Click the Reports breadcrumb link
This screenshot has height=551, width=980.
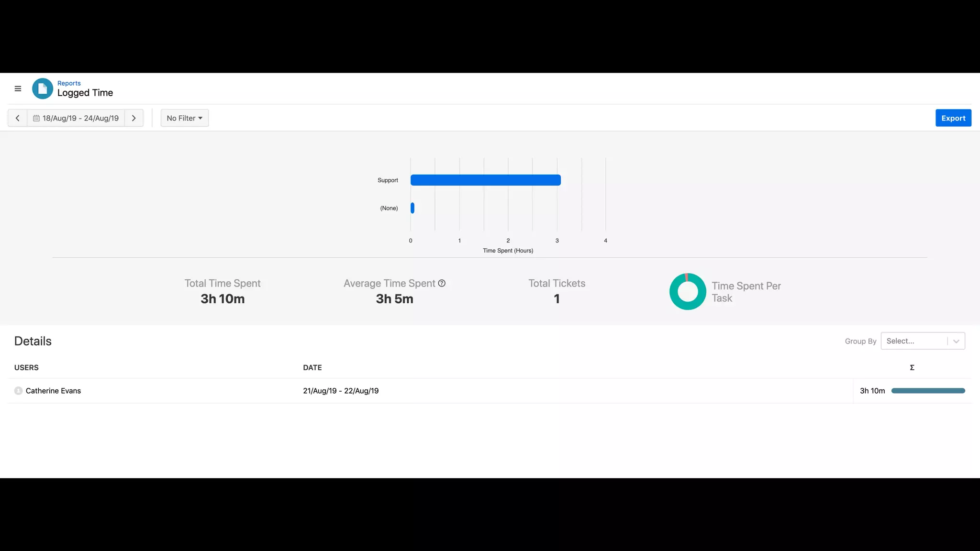(x=69, y=83)
